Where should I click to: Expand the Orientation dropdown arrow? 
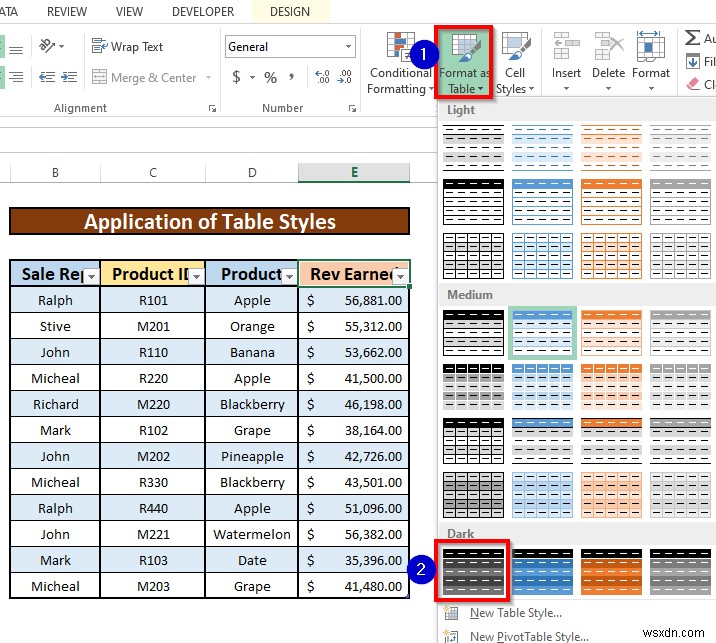pyautogui.click(x=62, y=46)
